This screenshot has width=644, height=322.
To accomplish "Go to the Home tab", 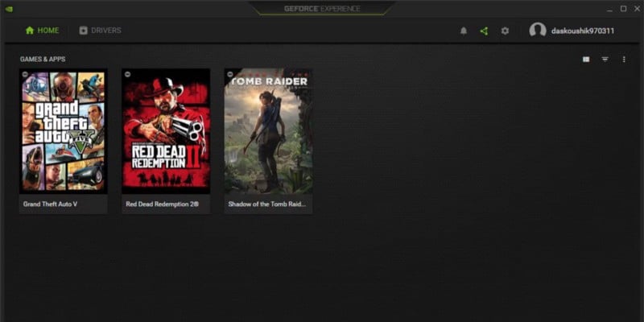I will 43,31.
